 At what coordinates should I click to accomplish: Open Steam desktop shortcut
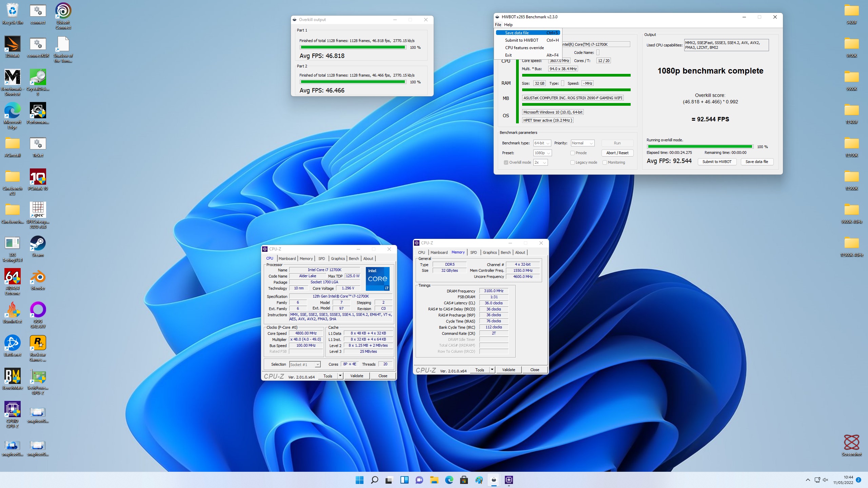[38, 246]
